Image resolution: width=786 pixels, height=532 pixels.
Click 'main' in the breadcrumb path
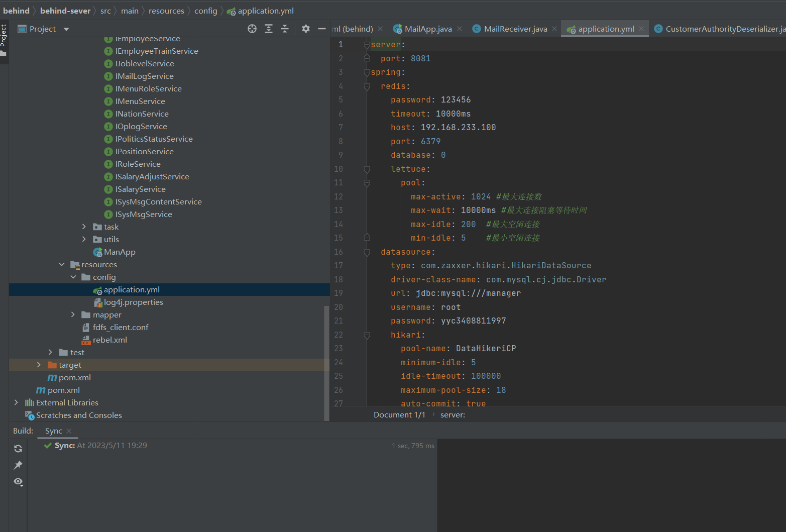tap(130, 11)
